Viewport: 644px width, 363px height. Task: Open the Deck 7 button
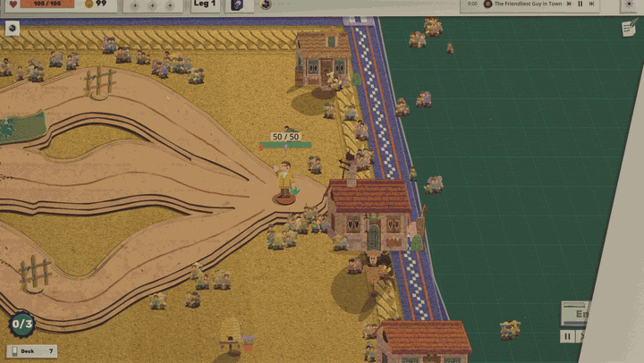tap(31, 351)
